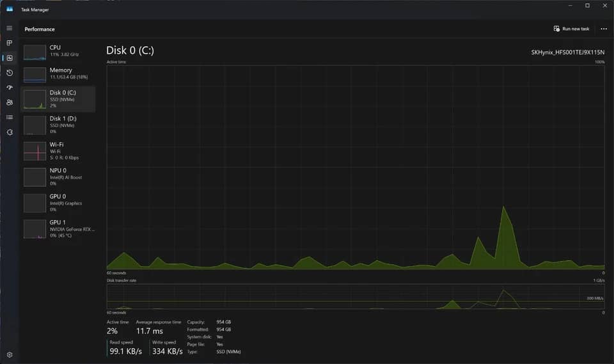Select the Wi-Fi performance entry

point(58,151)
